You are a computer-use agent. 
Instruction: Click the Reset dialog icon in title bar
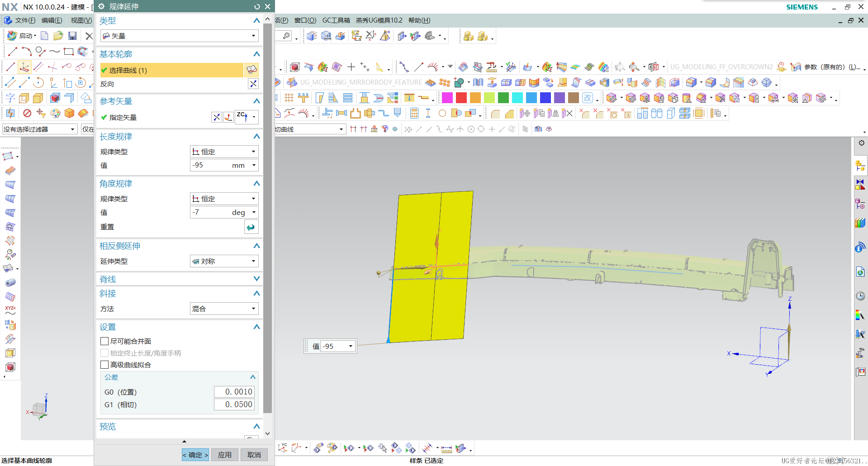pos(257,6)
